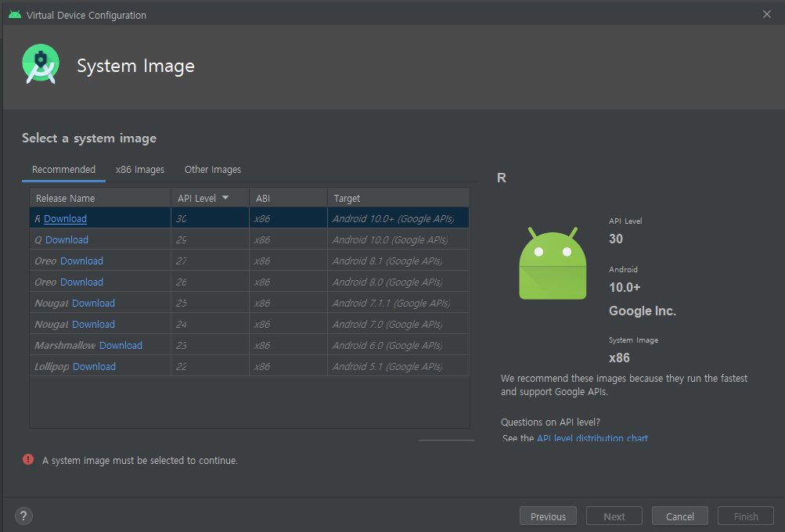Download Nougat API 25 image

pyautogui.click(x=93, y=304)
